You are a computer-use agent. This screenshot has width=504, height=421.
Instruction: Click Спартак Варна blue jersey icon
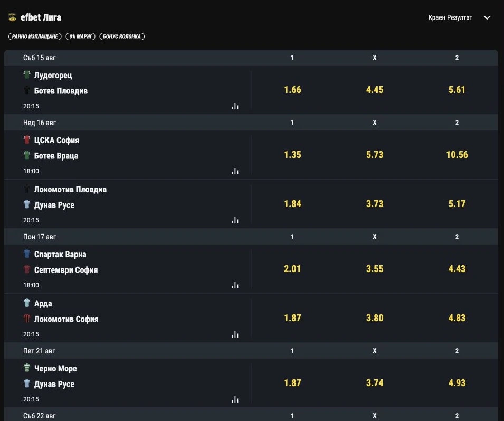[27, 254]
